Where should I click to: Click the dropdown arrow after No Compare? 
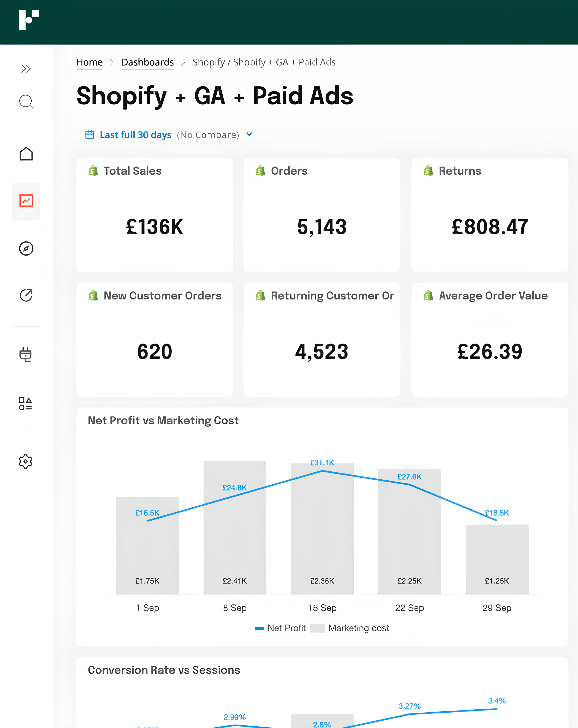pos(249,134)
